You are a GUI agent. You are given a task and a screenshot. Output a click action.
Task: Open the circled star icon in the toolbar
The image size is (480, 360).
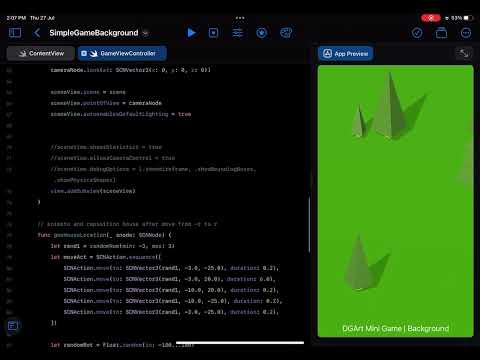coord(262,33)
